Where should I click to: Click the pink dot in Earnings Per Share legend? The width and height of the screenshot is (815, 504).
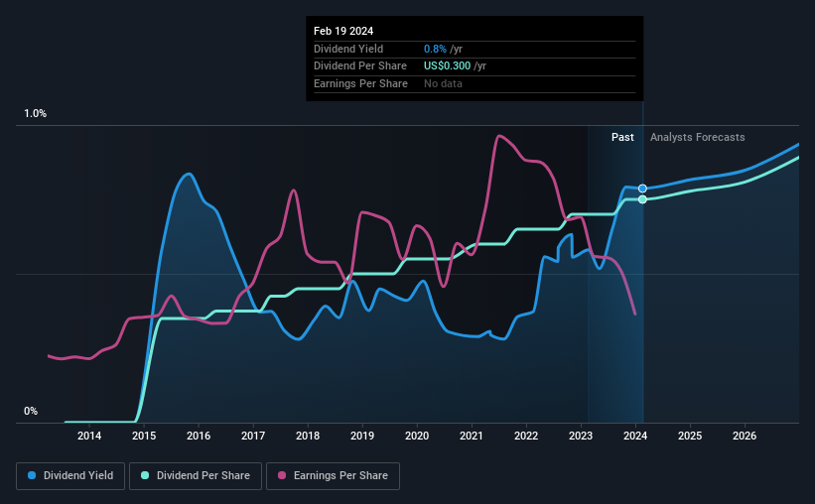pos(282,475)
